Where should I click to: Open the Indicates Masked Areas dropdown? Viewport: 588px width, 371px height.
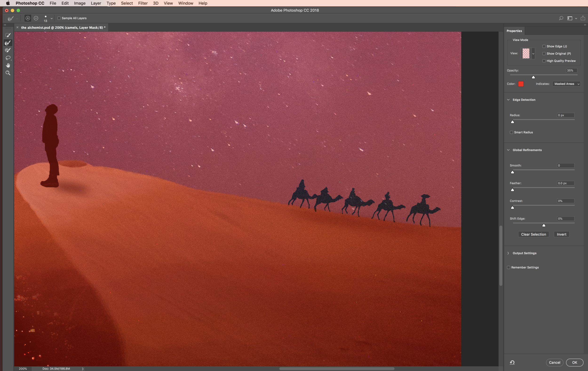tap(566, 84)
